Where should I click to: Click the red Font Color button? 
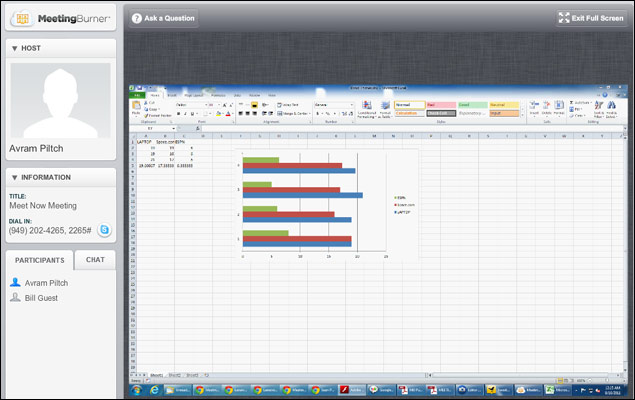click(x=228, y=114)
